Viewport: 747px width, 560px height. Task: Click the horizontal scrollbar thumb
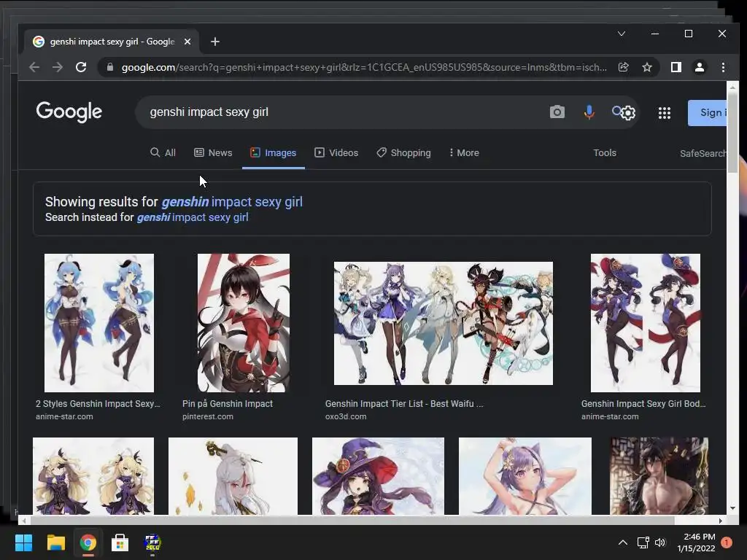tap(354, 521)
